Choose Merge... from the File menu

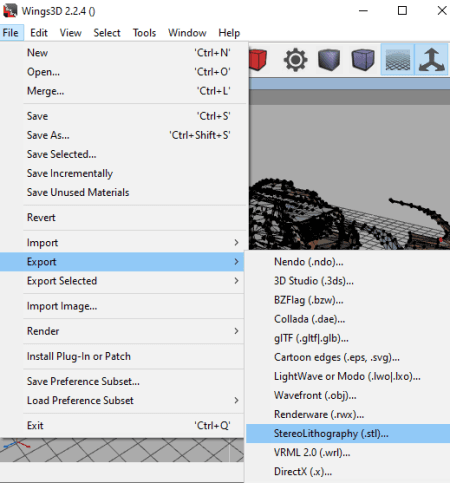point(123,91)
